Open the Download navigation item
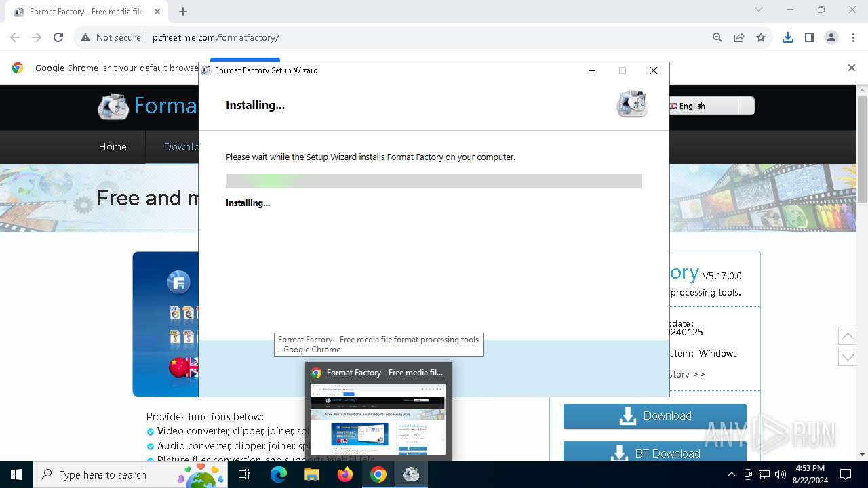This screenshot has width=868, height=488. tap(181, 147)
